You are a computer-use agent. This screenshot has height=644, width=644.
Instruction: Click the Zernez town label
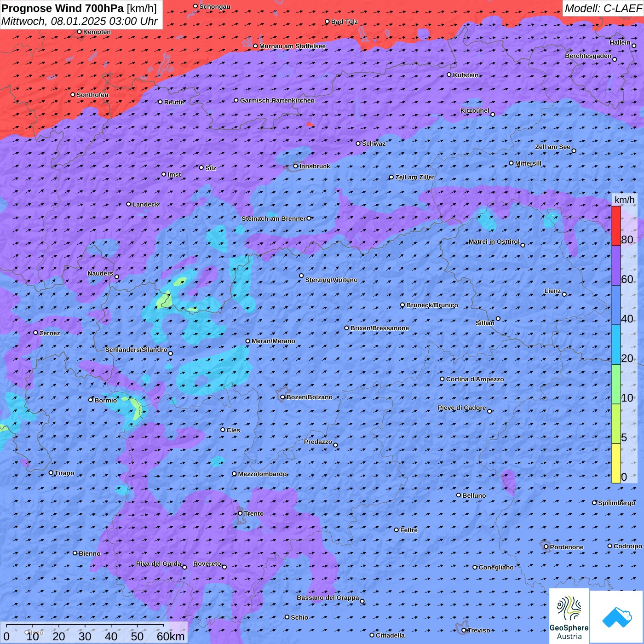(50, 333)
